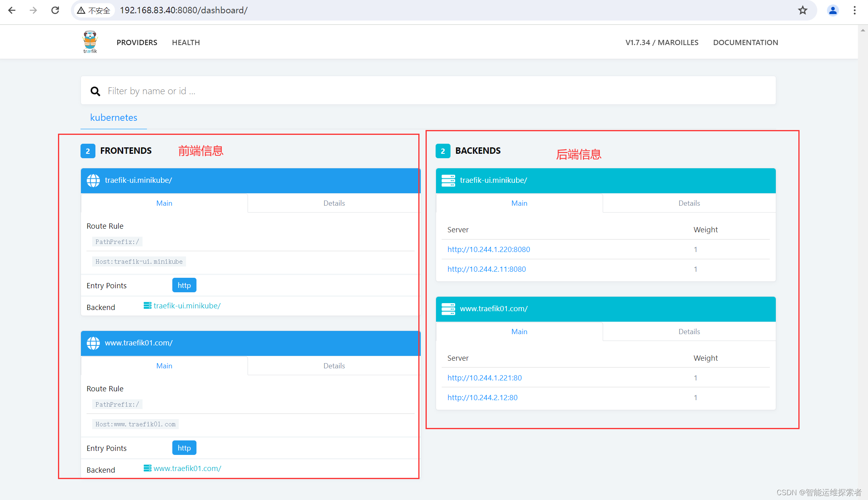Image resolution: width=868 pixels, height=500 pixels.
Task: Open the browser profile avatar
Action: click(x=833, y=10)
